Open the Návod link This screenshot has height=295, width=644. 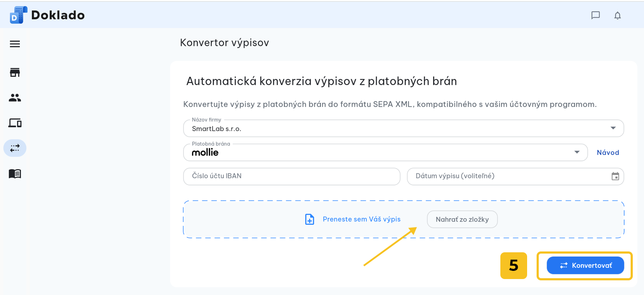608,153
